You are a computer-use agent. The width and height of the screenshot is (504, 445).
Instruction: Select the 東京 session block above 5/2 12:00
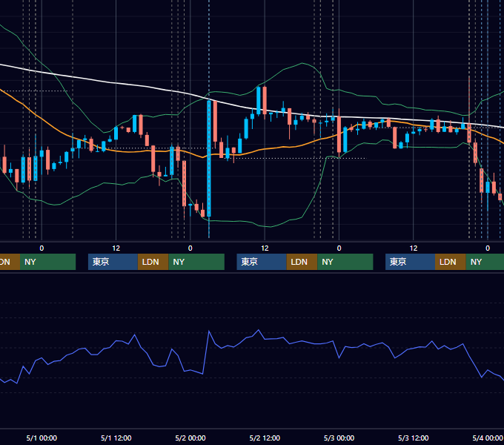pos(262,262)
